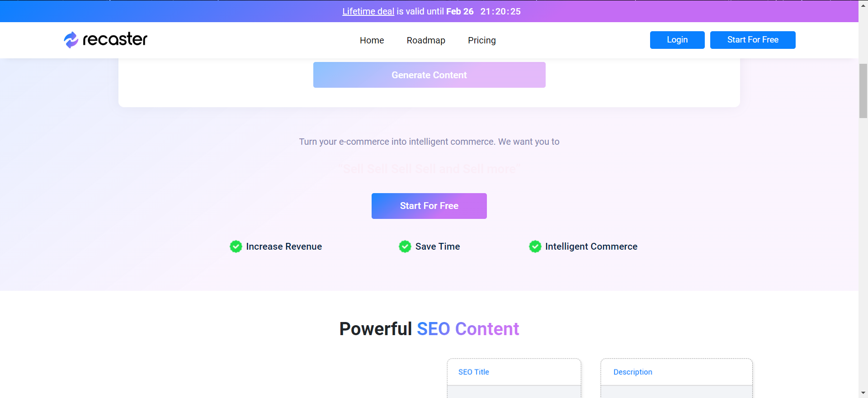Open the Pricing page
The height and width of the screenshot is (398, 868).
click(482, 40)
